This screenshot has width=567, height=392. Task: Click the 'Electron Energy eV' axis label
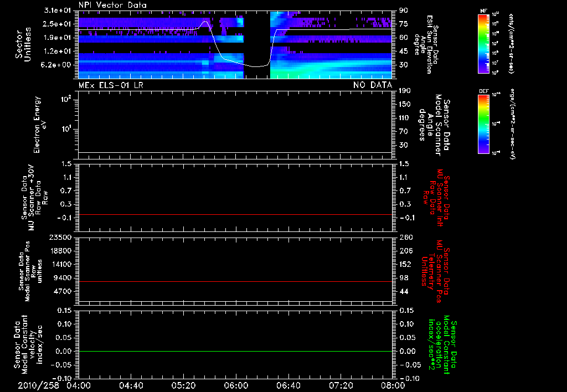(x=39, y=125)
